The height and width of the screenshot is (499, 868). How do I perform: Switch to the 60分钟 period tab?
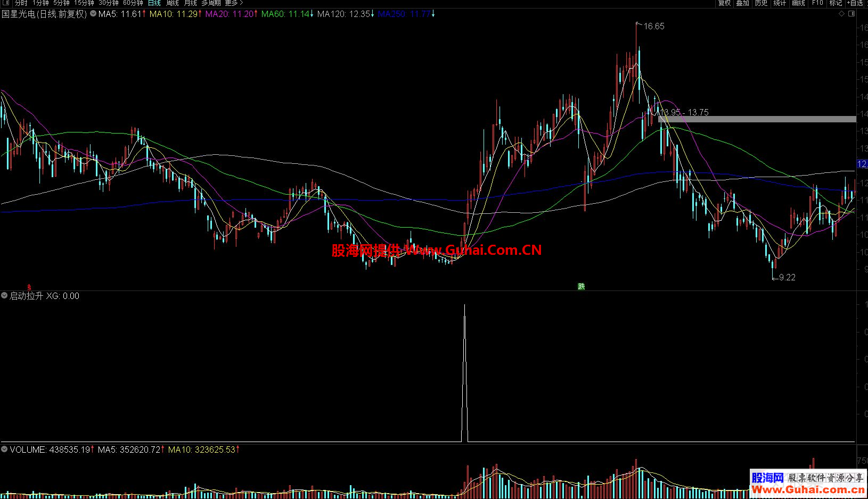pos(133,3)
